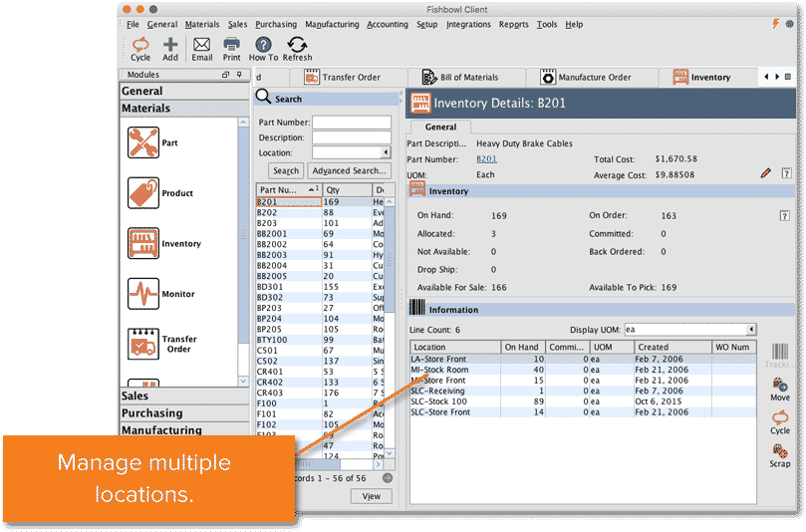Sort locations by Created column
Viewport: 806px width, 532px height.
pos(672,347)
